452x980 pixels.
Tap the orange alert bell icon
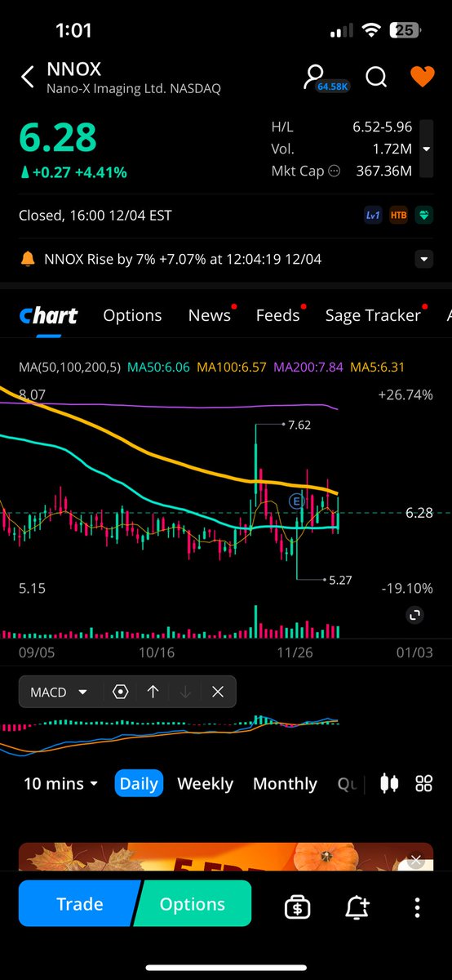point(28,259)
